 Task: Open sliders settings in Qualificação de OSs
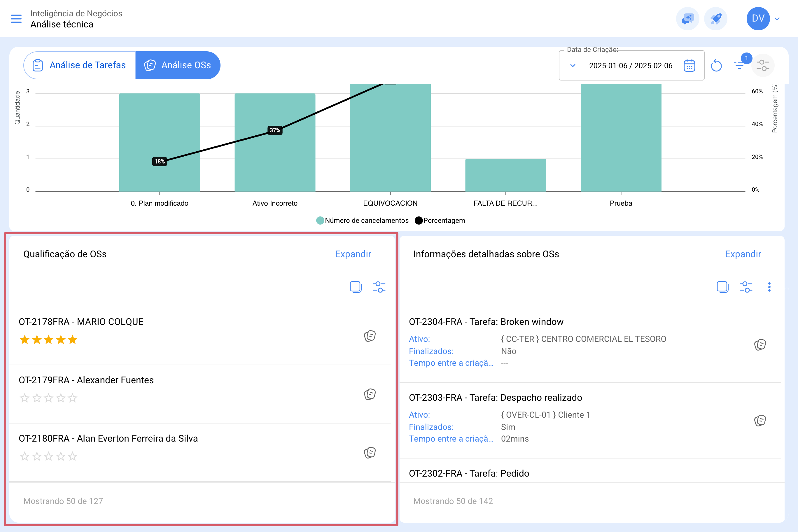[x=379, y=287]
